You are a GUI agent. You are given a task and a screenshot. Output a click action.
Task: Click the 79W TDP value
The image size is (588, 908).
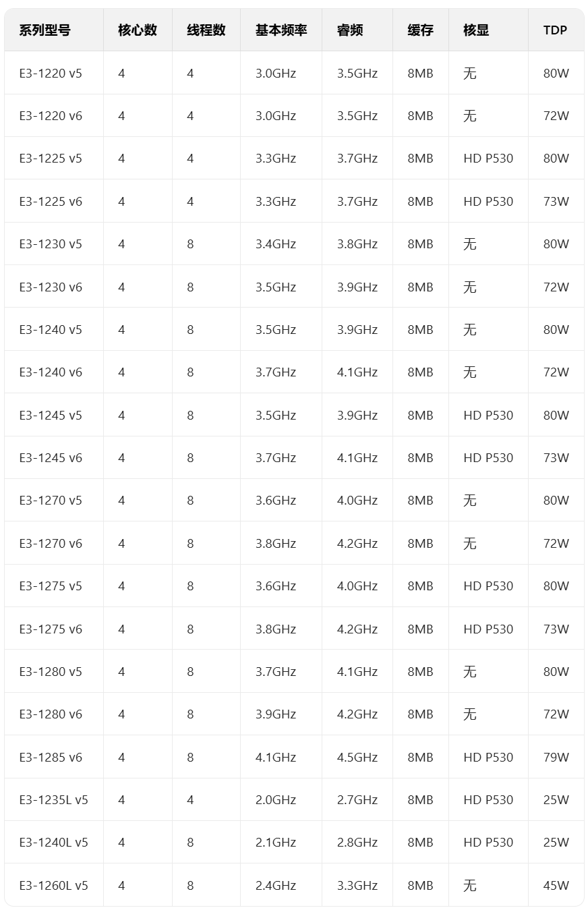click(556, 757)
